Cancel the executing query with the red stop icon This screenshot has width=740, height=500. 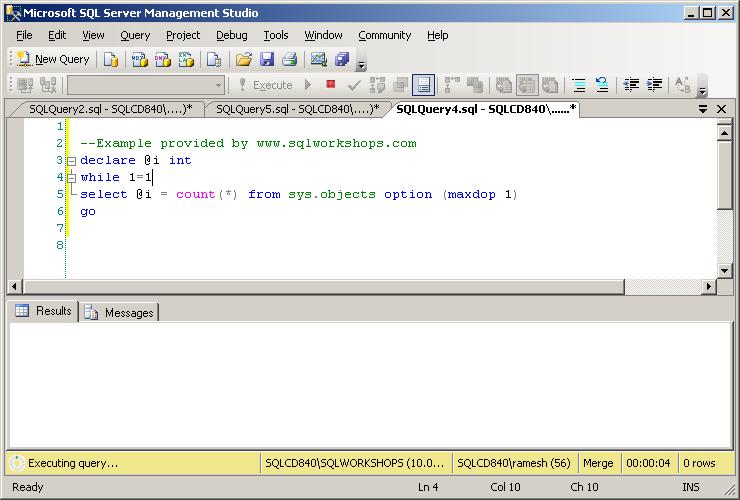coord(330,85)
